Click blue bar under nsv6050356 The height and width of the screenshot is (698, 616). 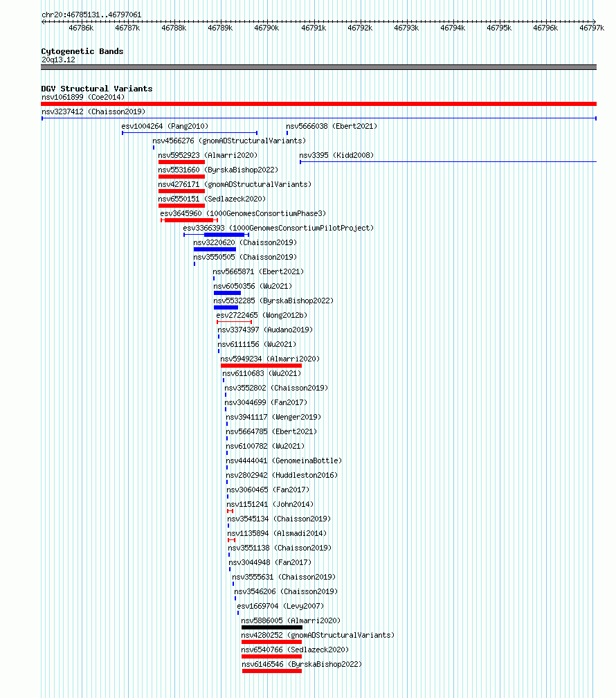(228, 293)
